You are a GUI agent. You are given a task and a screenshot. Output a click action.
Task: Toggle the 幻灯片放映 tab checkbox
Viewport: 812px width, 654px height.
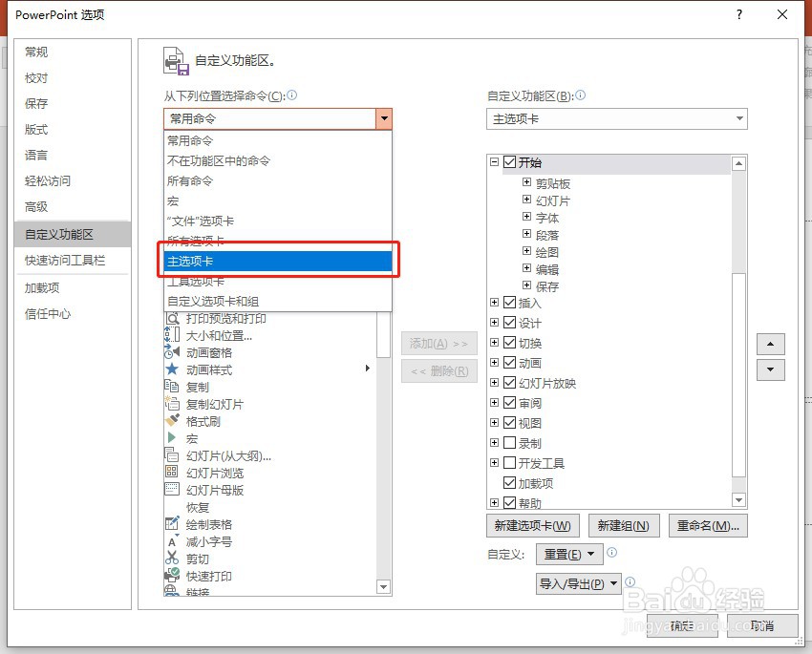[509, 383]
